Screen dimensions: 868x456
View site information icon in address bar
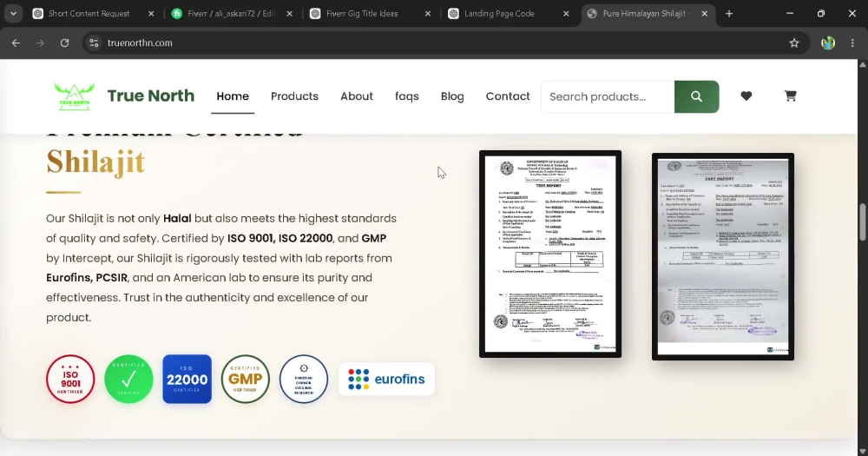click(94, 43)
